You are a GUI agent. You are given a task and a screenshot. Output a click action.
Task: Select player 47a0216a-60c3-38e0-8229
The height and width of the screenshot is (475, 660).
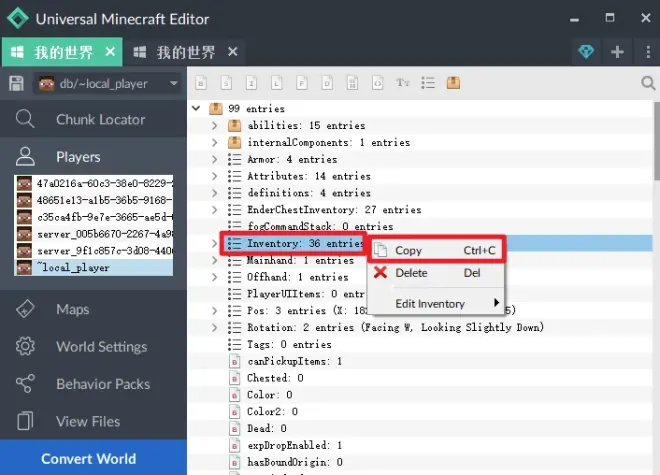point(93,183)
